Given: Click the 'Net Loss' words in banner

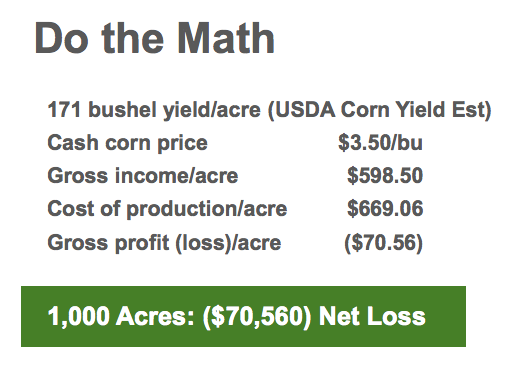Looking at the screenshot, I should pos(372,316).
